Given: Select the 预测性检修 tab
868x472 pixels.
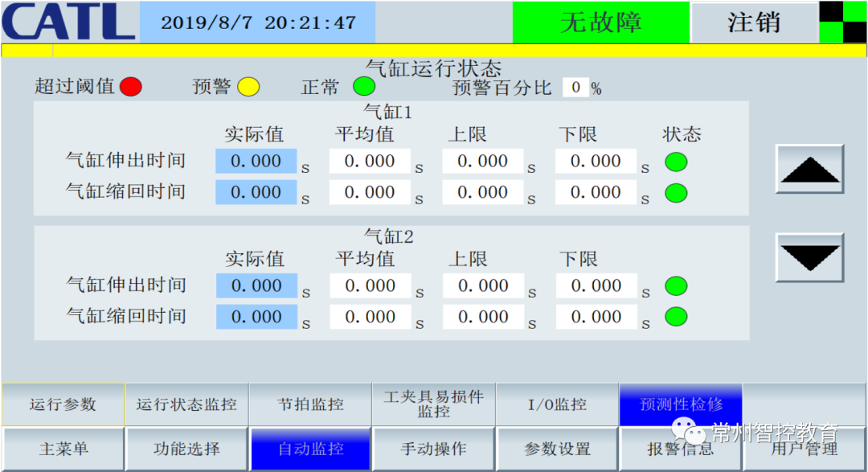Looking at the screenshot, I should click(x=681, y=404).
